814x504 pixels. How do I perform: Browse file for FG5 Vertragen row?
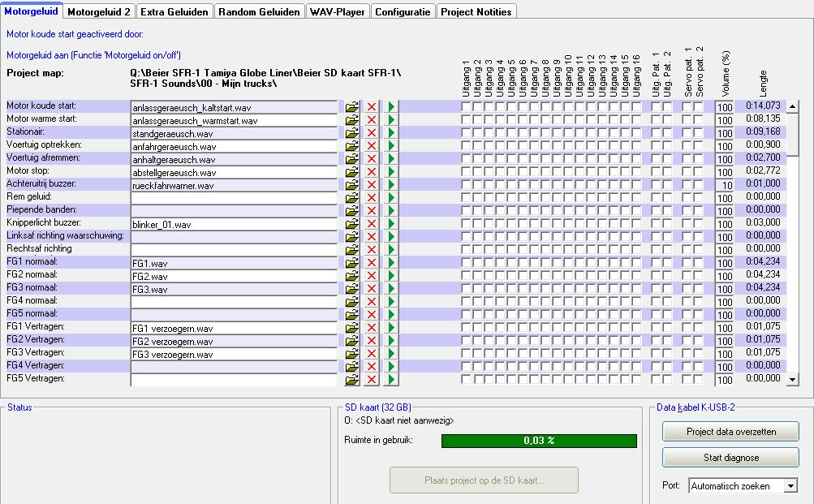click(x=352, y=380)
